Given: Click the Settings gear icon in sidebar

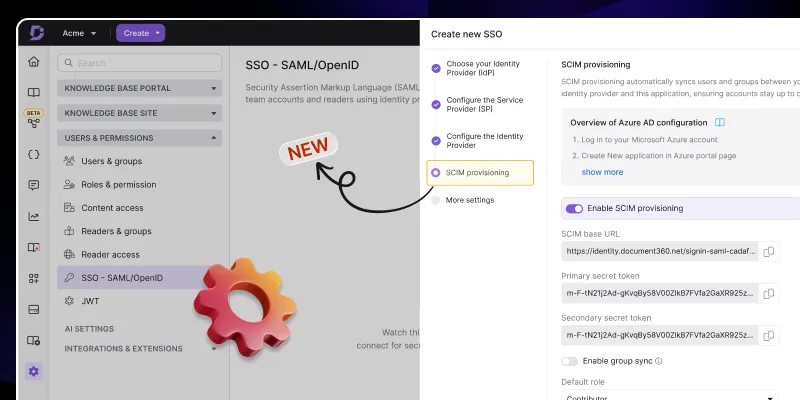Looking at the screenshot, I should [34, 371].
